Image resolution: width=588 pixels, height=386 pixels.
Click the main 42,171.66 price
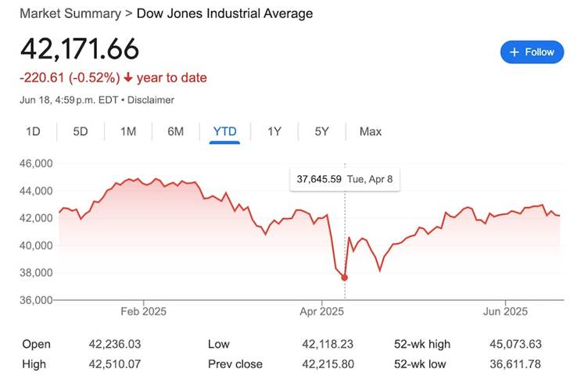tap(80, 48)
